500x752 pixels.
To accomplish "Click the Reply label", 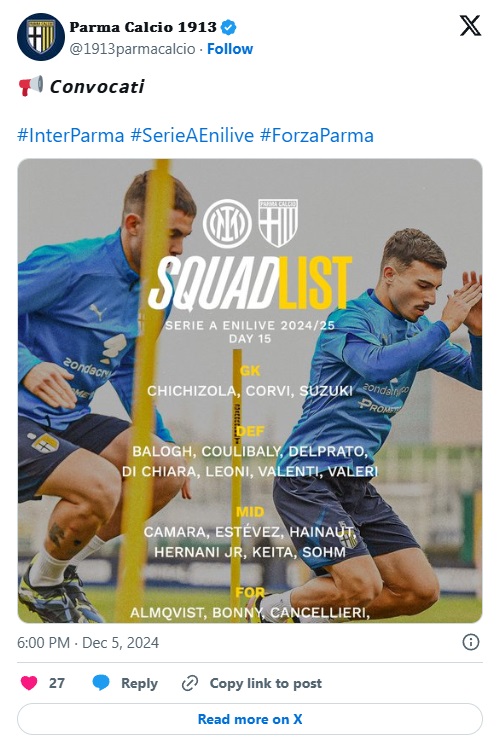I will [139, 683].
